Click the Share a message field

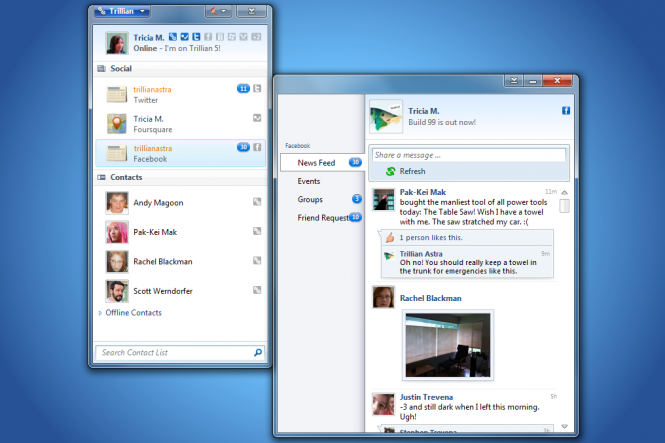coord(469,155)
